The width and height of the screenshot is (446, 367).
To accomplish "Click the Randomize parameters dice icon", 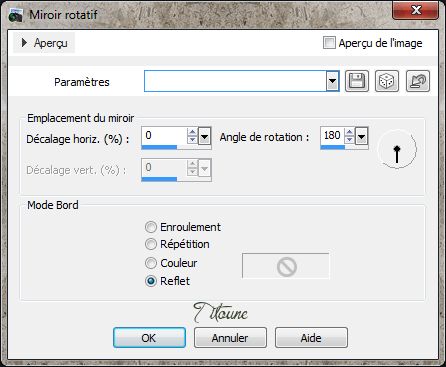I will (387, 81).
